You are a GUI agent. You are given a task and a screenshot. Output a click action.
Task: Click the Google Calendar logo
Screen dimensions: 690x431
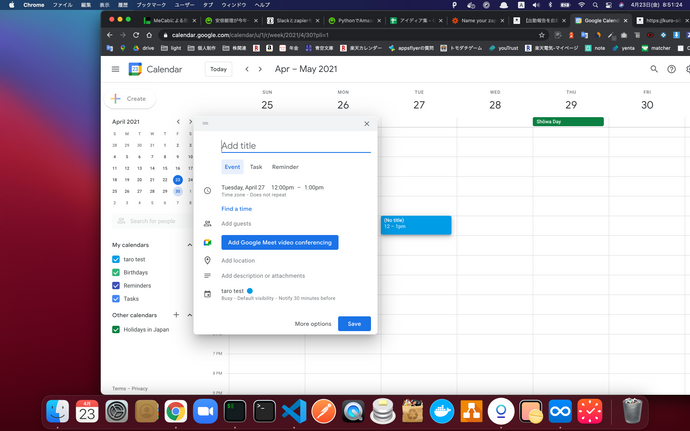click(x=135, y=69)
